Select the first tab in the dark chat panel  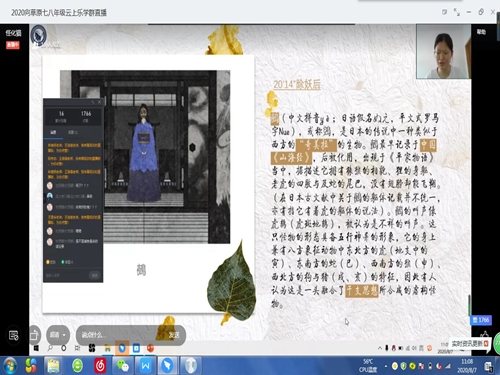point(53,133)
